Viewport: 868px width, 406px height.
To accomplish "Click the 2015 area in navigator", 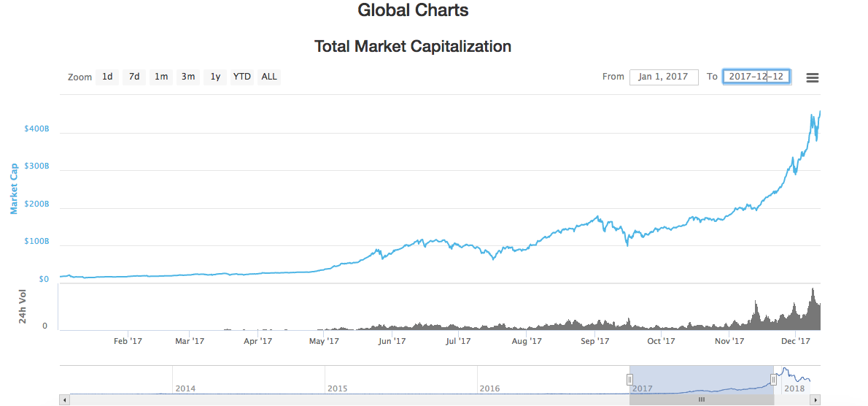I will pyautogui.click(x=400, y=380).
